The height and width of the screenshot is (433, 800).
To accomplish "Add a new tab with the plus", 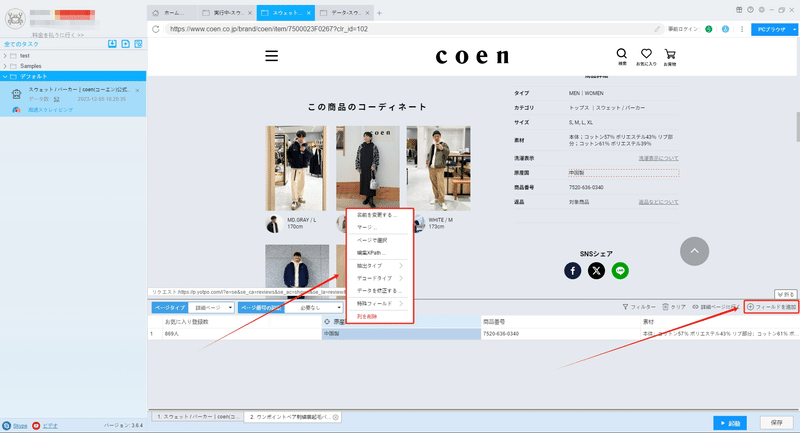I will click(x=379, y=13).
